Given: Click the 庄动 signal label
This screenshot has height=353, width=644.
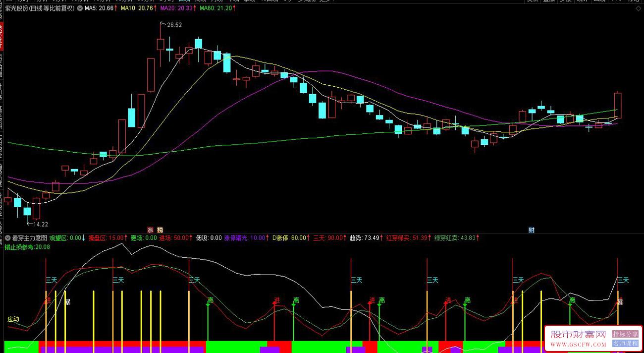Looking at the screenshot, I should [13, 319].
